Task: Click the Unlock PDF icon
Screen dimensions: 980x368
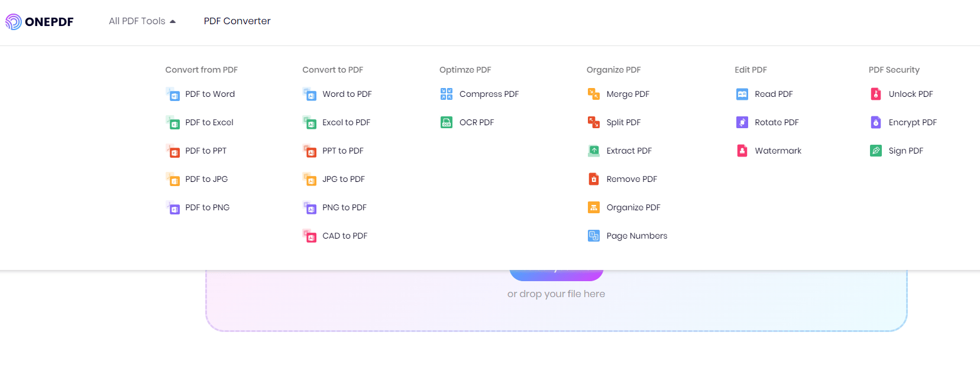Action: pyautogui.click(x=876, y=94)
